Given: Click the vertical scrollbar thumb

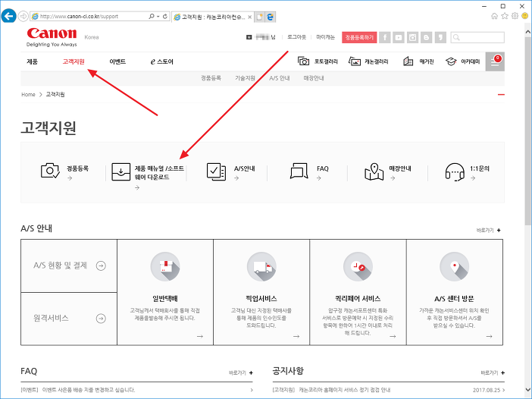Looking at the screenshot, I should pos(528,130).
